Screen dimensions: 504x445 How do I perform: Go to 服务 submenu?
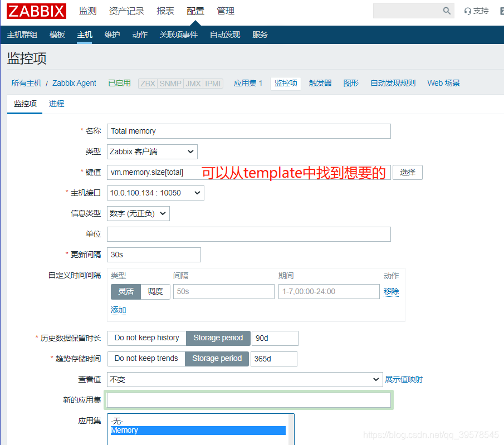click(x=260, y=35)
